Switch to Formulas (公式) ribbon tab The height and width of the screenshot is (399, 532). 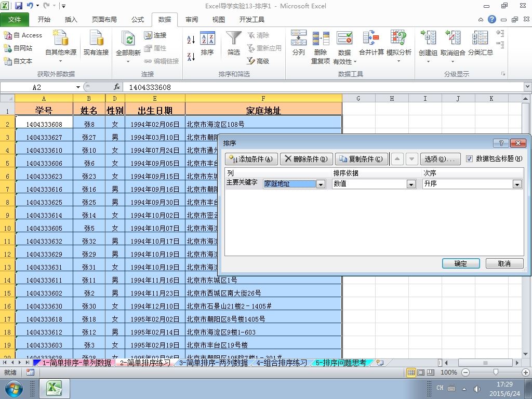137,20
